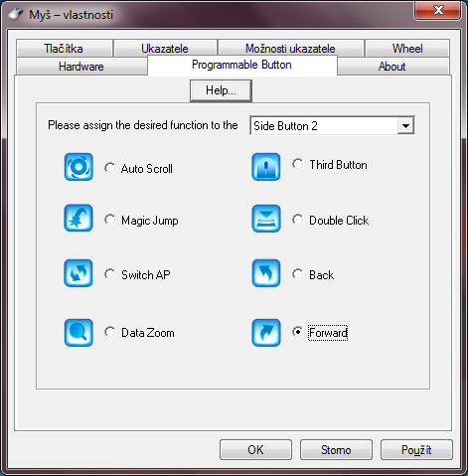Click the Double Click icon
The height and width of the screenshot is (476, 468).
click(x=266, y=219)
